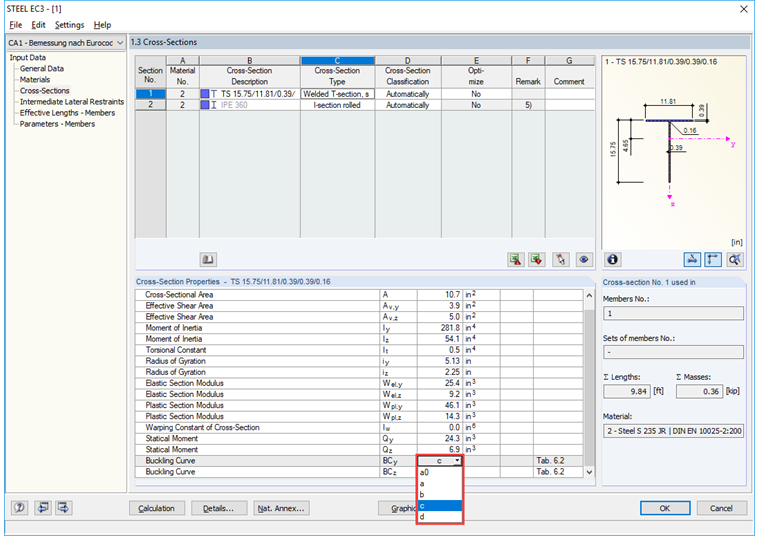
Task: Click the Members No. field
Action: click(x=673, y=314)
